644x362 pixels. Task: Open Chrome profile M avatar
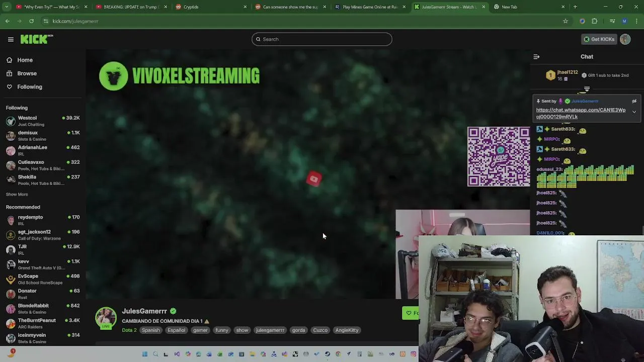(624, 21)
